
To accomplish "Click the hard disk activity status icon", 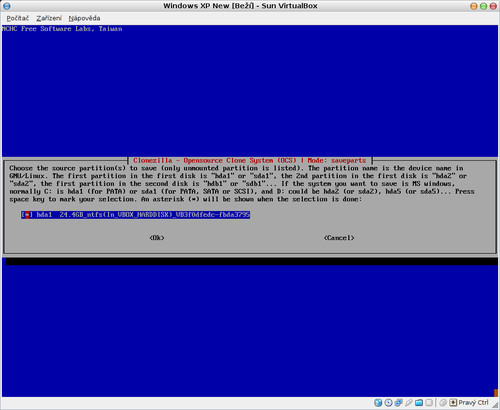I will point(378,403).
